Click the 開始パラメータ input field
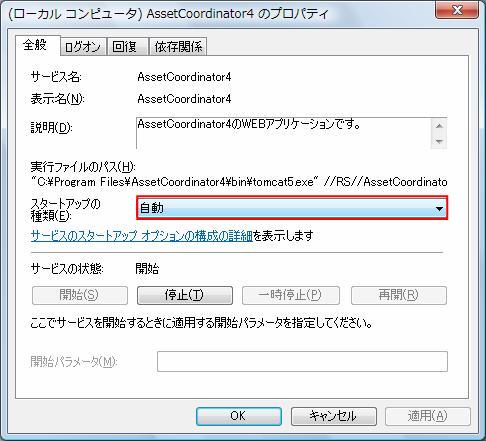486x441 pixels. 302,361
